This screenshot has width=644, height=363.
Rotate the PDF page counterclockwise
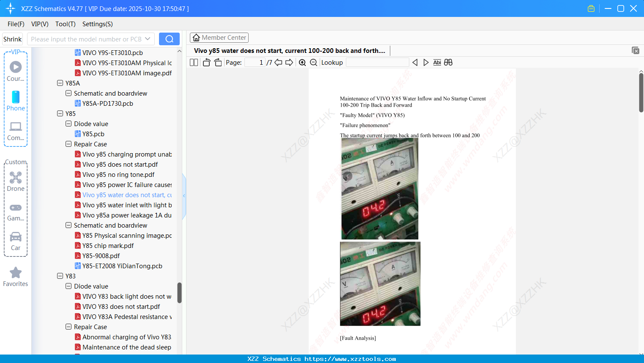(x=206, y=62)
